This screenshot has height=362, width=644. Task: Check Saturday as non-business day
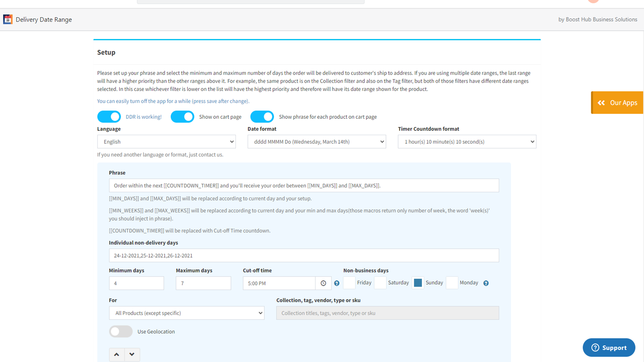coord(380,283)
